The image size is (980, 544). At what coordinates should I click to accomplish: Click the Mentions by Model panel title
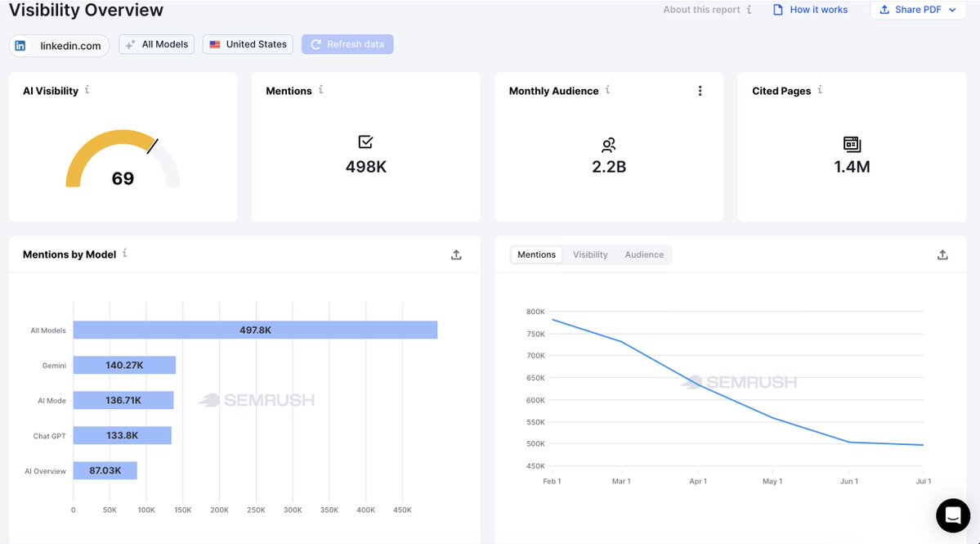(x=69, y=254)
